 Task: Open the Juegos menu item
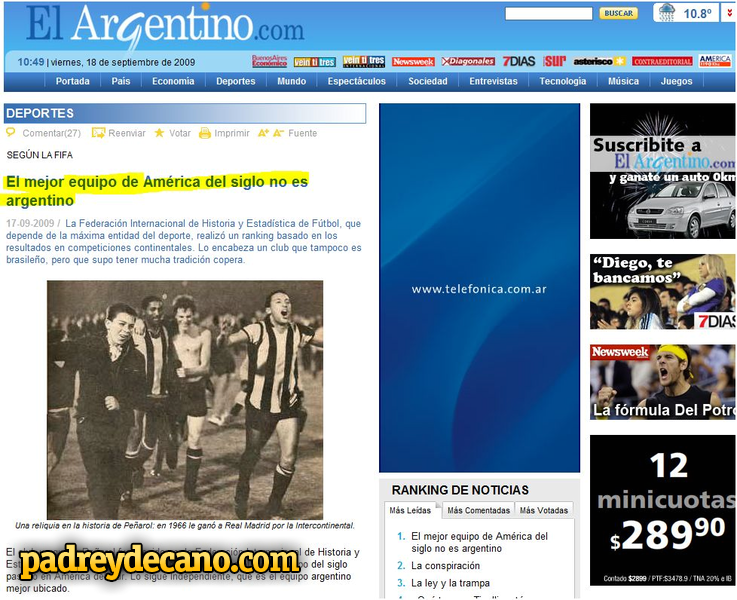pos(676,81)
